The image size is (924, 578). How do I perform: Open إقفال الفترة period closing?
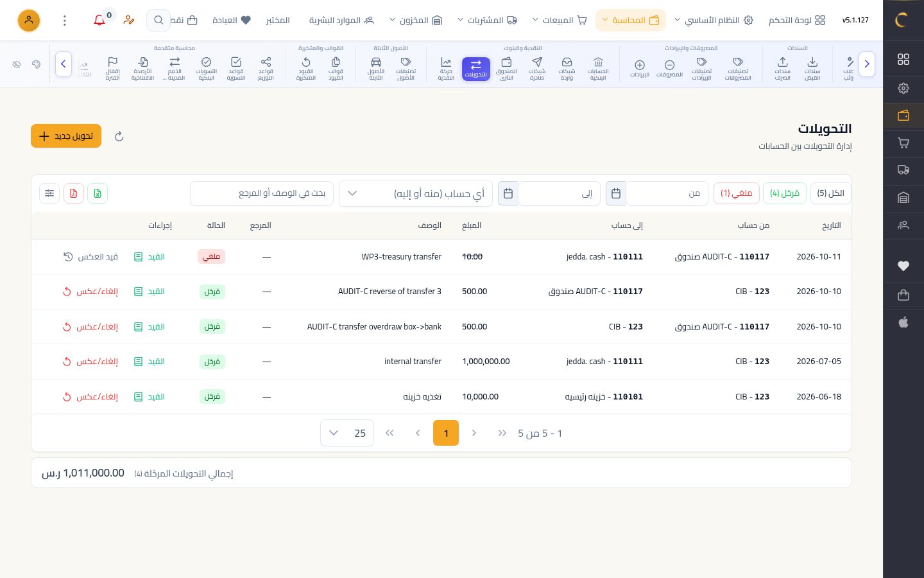click(x=113, y=68)
